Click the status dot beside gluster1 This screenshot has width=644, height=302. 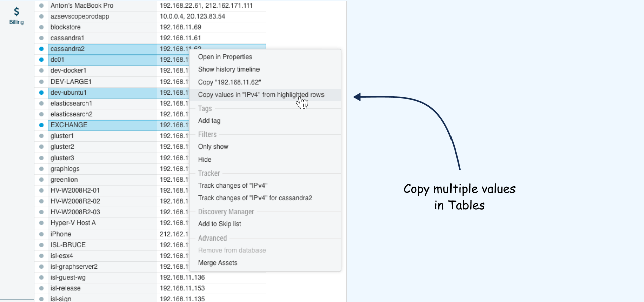41,136
